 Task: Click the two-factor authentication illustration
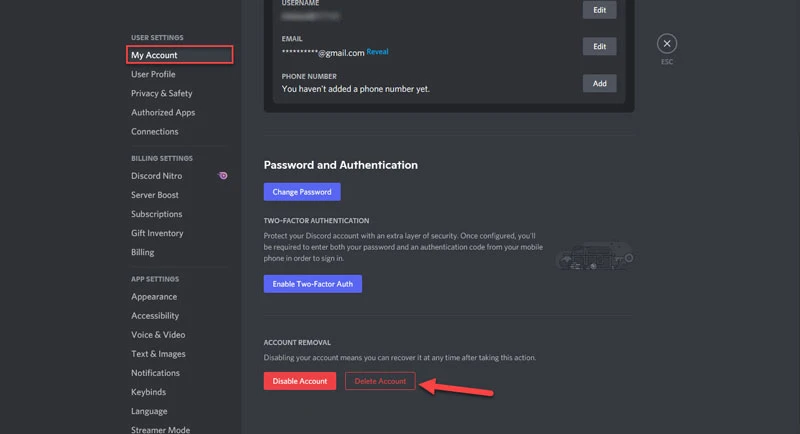595,256
